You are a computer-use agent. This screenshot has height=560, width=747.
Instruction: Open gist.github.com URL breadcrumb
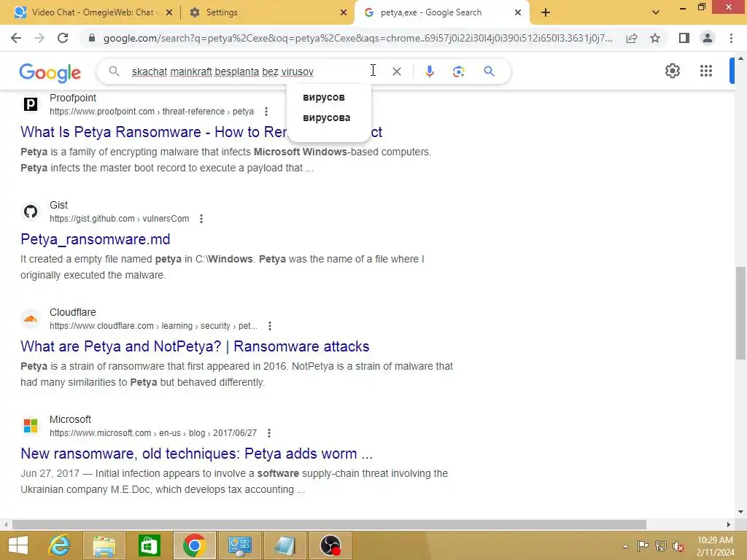click(x=119, y=219)
